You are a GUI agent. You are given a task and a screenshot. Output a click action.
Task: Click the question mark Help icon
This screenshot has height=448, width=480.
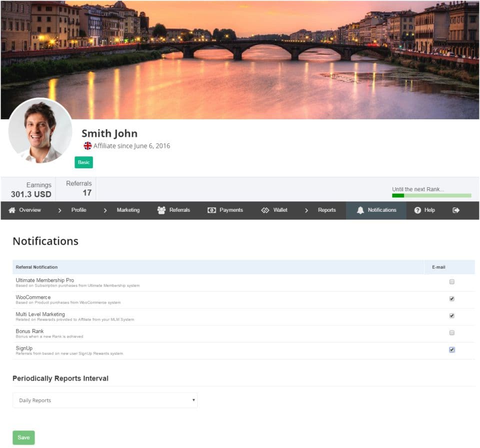coord(417,210)
